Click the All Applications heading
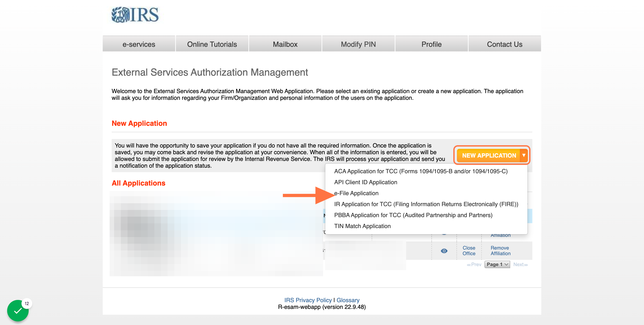The image size is (644, 325). click(138, 183)
